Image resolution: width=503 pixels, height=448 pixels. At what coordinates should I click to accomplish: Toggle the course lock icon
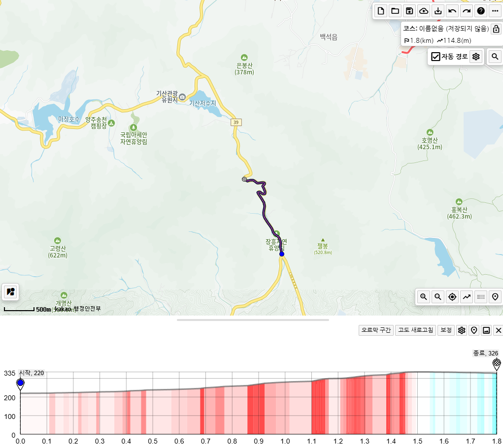(496, 29)
